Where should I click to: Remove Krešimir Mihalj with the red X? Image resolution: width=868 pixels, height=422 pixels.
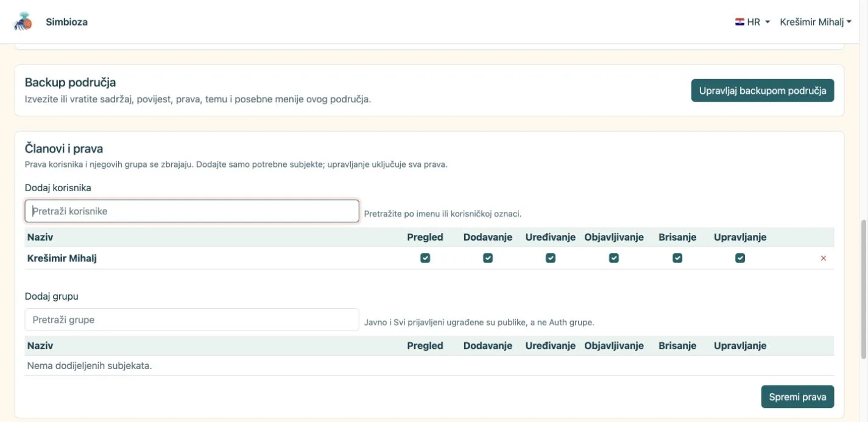pos(824,258)
